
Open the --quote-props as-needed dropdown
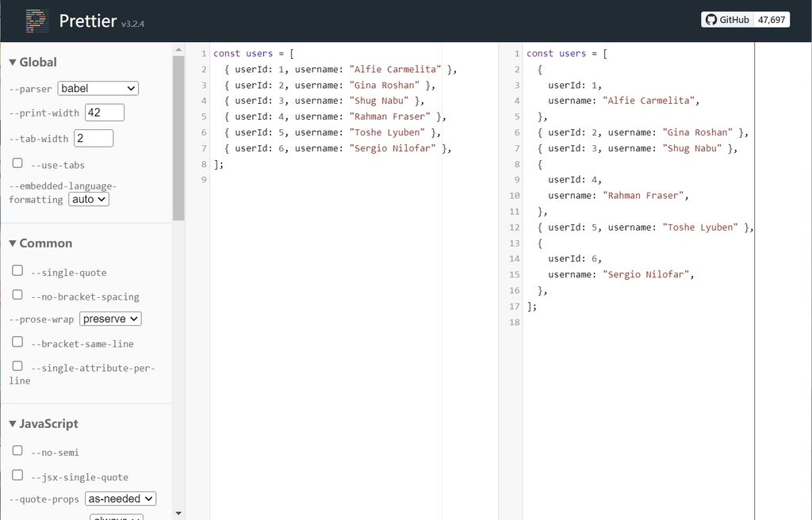click(121, 499)
